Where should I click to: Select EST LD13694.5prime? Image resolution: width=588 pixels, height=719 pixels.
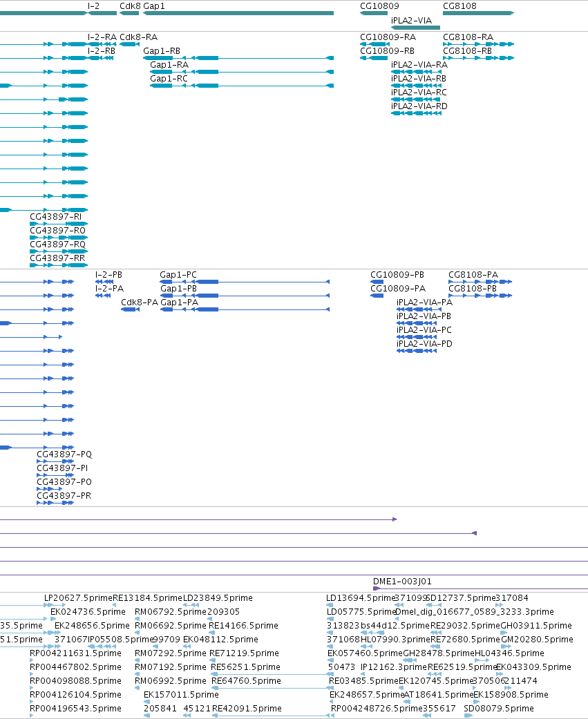(x=361, y=598)
